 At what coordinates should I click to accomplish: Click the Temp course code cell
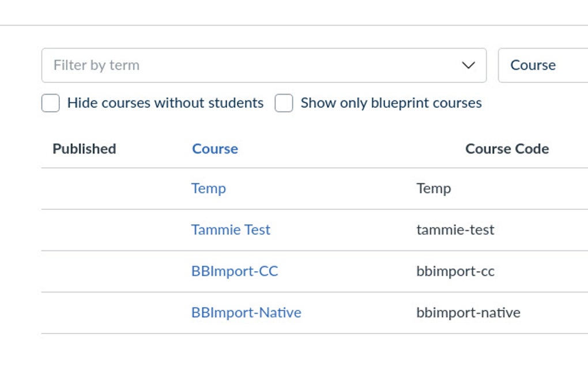pyautogui.click(x=433, y=188)
